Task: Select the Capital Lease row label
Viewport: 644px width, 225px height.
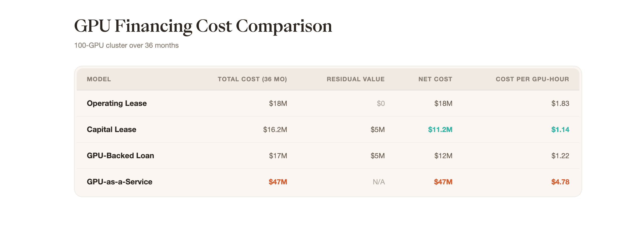Action: (111, 130)
